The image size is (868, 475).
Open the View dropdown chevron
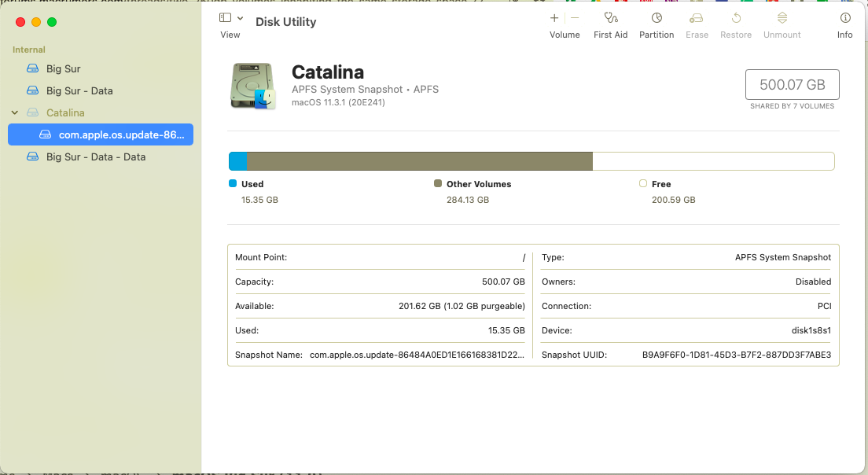(241, 18)
